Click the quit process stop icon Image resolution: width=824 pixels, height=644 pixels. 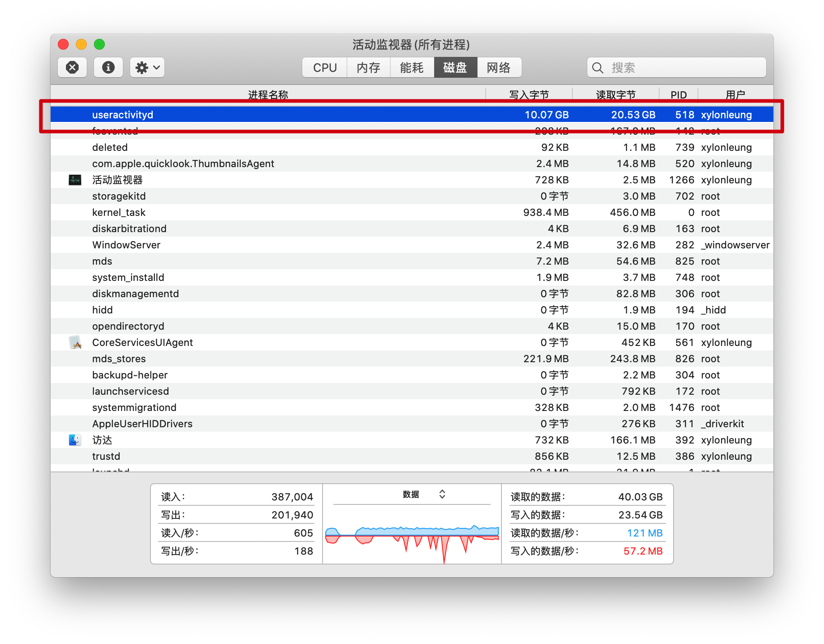pyautogui.click(x=72, y=68)
